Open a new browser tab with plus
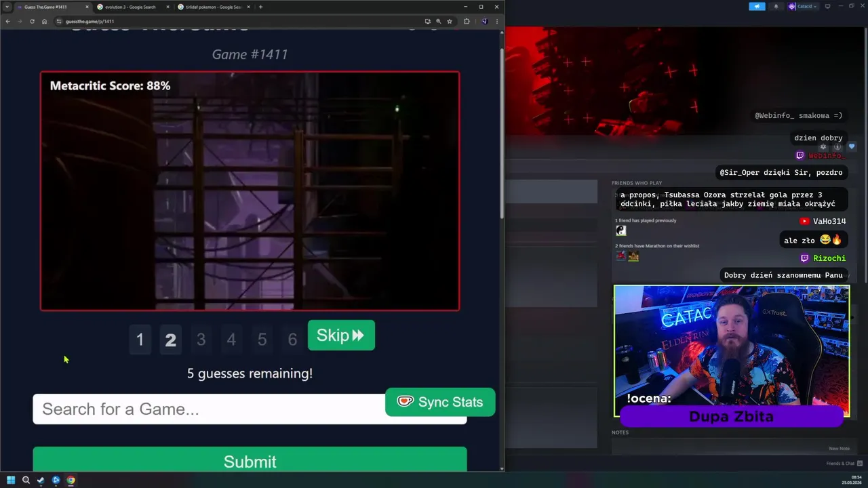Viewport: 868px width, 488px height. pos(260,7)
